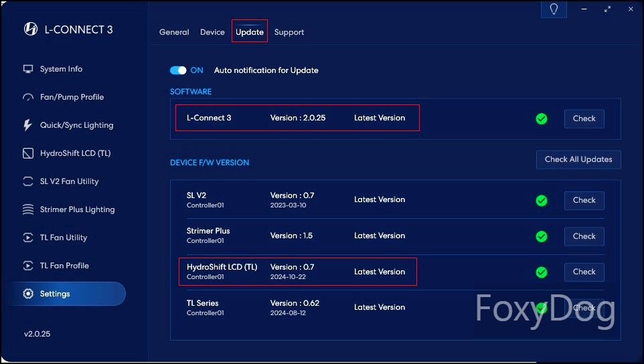
Task: Open TL Fan Profile page
Action: pyautogui.click(x=64, y=266)
